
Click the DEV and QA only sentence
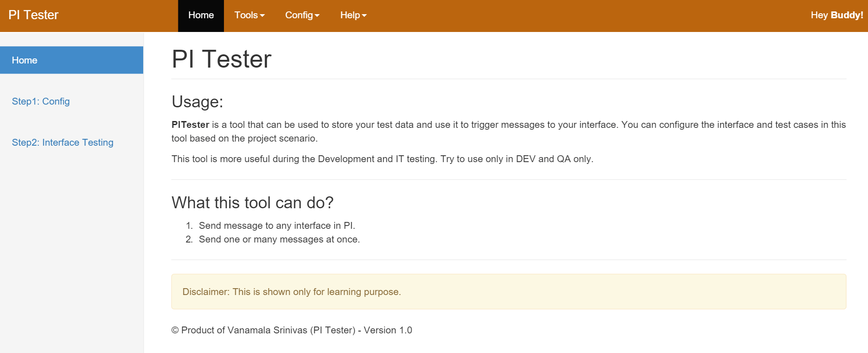[516, 159]
